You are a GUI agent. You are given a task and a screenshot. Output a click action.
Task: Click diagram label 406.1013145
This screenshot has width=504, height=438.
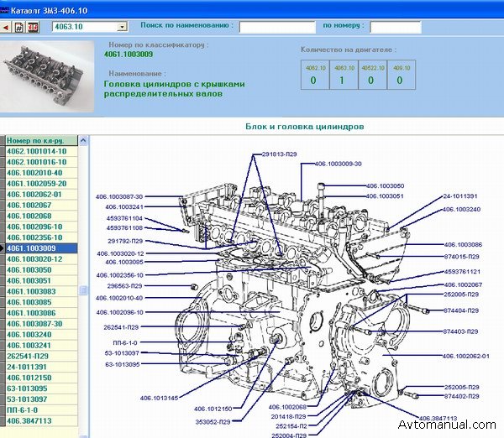[x=159, y=399]
